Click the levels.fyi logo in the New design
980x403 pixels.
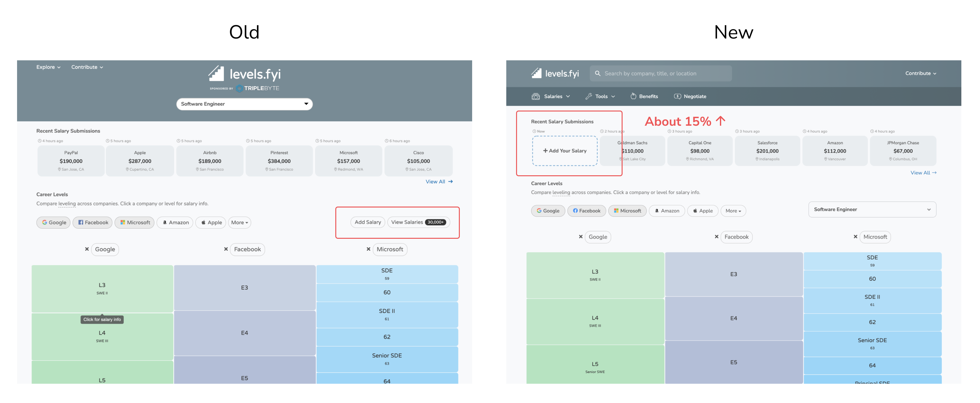click(555, 73)
